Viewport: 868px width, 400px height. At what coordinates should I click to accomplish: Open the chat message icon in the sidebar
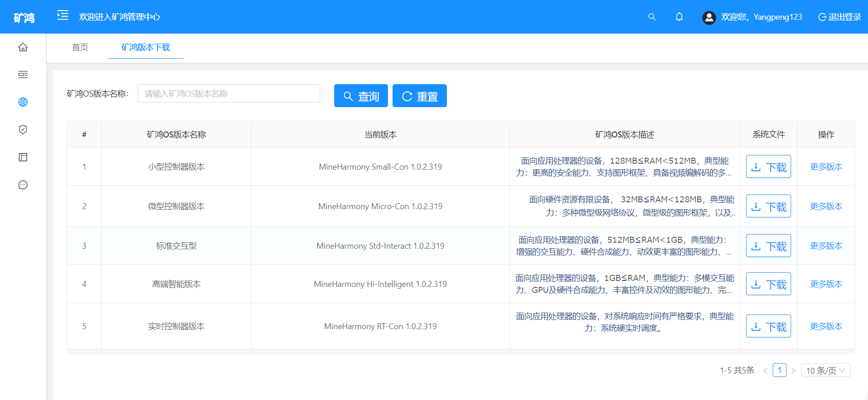coord(23,185)
